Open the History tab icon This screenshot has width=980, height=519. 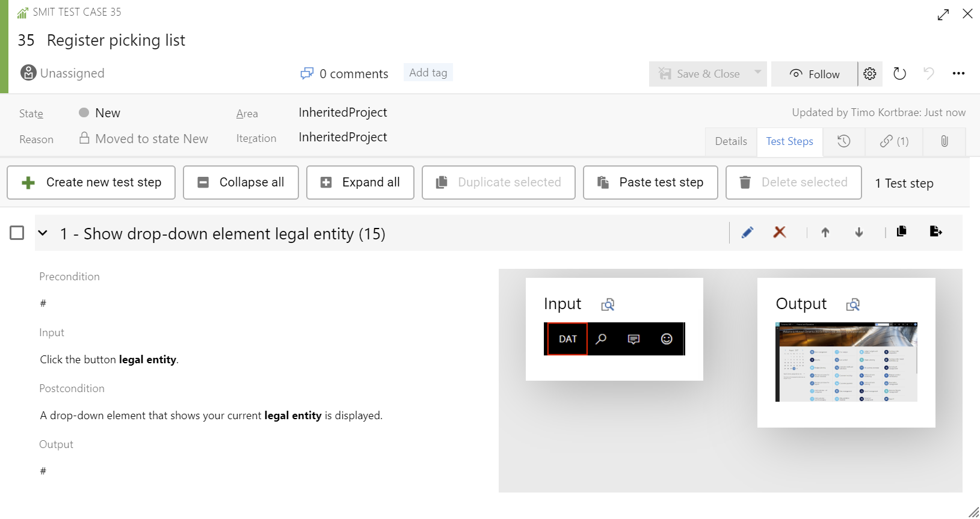pos(843,141)
